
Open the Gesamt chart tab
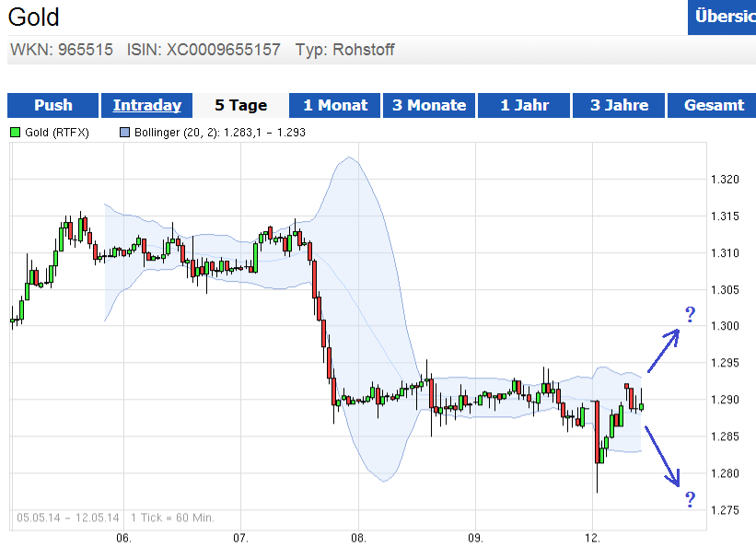click(x=712, y=105)
